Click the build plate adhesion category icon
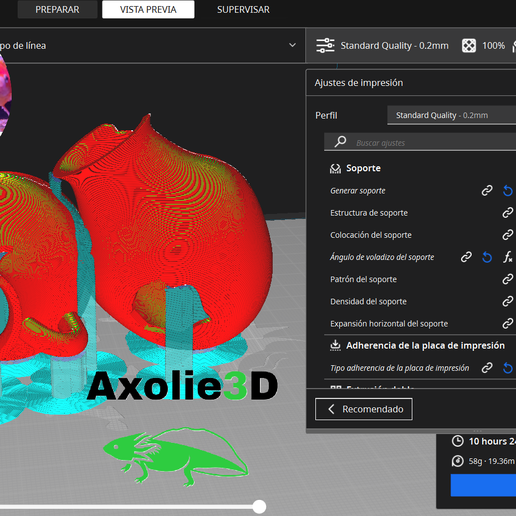Image resolution: width=516 pixels, height=516 pixels. pyautogui.click(x=335, y=345)
